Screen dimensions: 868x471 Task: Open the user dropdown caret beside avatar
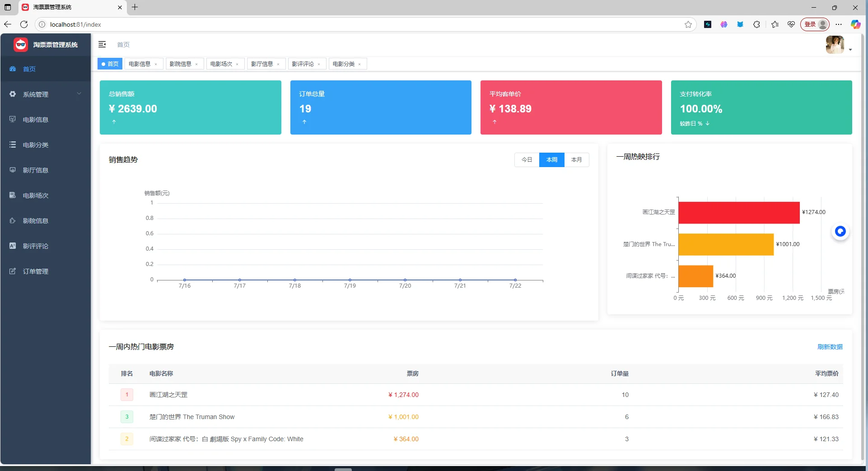[x=850, y=50]
